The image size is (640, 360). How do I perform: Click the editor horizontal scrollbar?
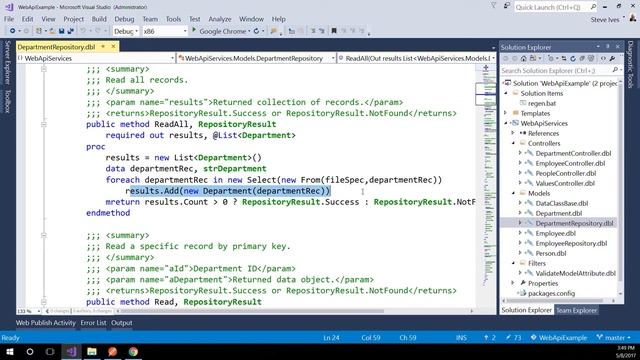point(295,311)
